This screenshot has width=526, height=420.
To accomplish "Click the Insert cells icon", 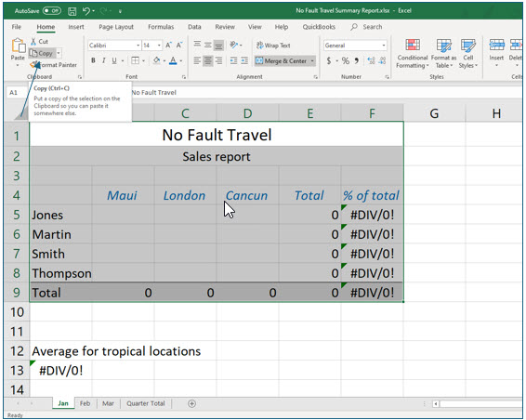I will pyautogui.click(x=496, y=45).
